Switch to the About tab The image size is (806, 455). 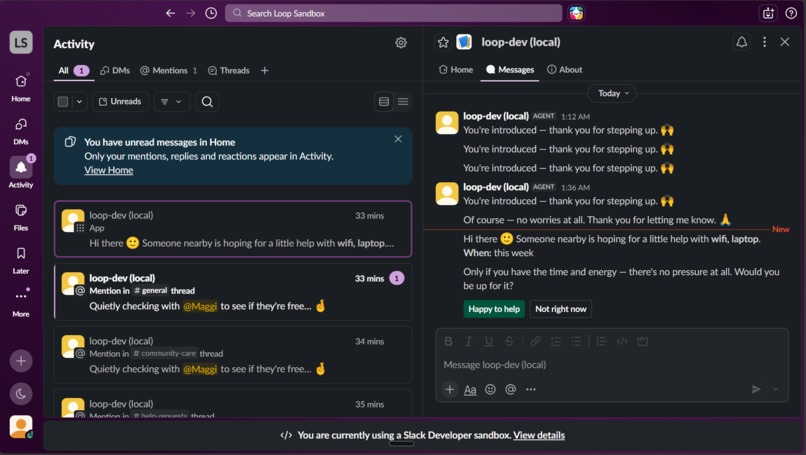pyautogui.click(x=564, y=69)
